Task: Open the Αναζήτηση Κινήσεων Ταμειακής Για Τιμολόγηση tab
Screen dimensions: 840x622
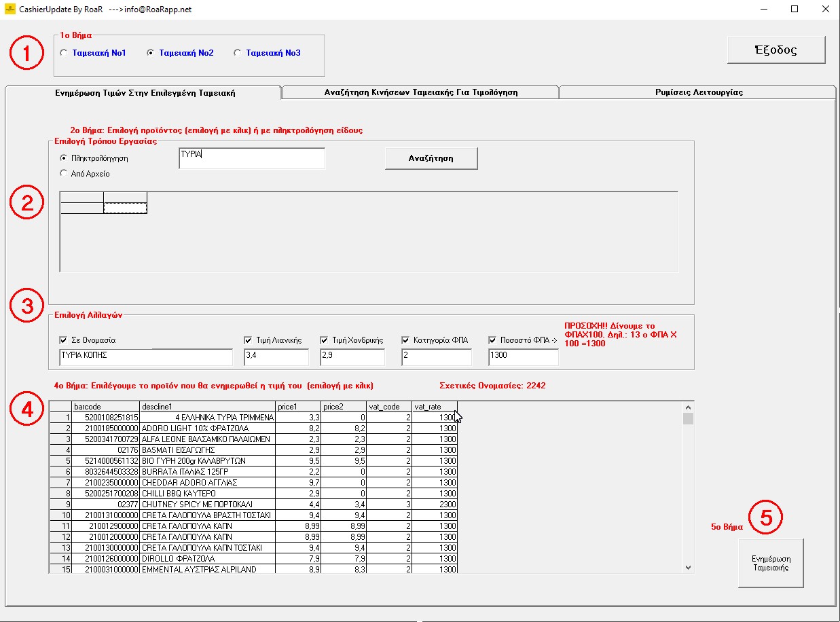Action: pos(420,92)
